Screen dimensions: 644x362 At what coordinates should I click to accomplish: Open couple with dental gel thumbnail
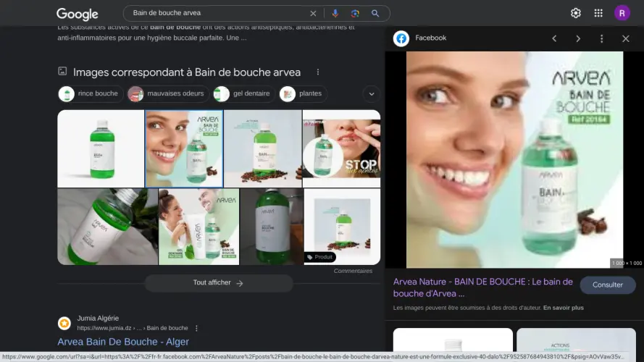pos(198,227)
